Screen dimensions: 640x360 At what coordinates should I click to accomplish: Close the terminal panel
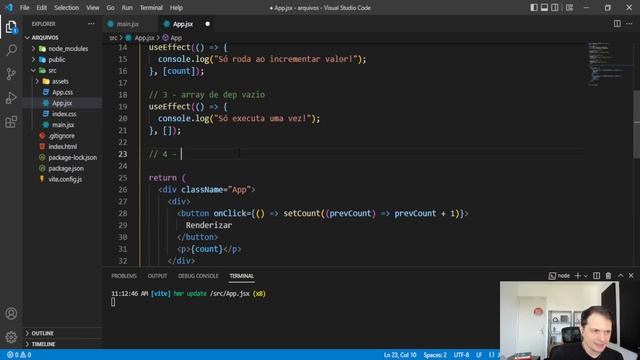point(631,276)
